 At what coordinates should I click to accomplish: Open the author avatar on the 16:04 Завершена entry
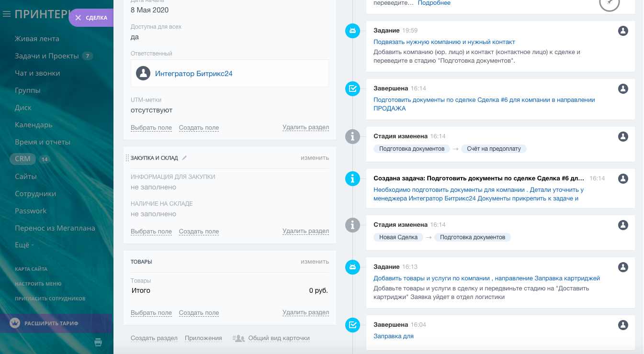tap(623, 325)
